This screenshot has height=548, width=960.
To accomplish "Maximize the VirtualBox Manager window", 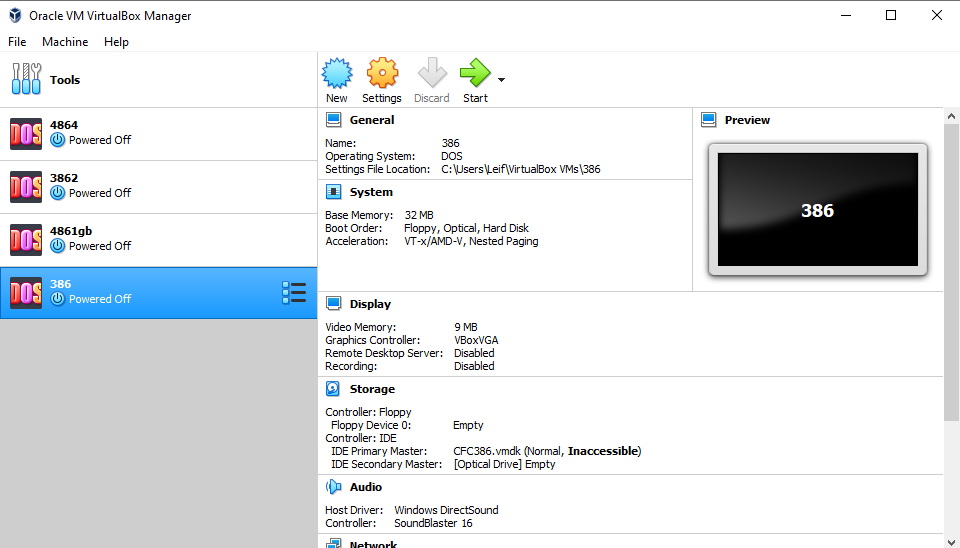I will coord(891,15).
